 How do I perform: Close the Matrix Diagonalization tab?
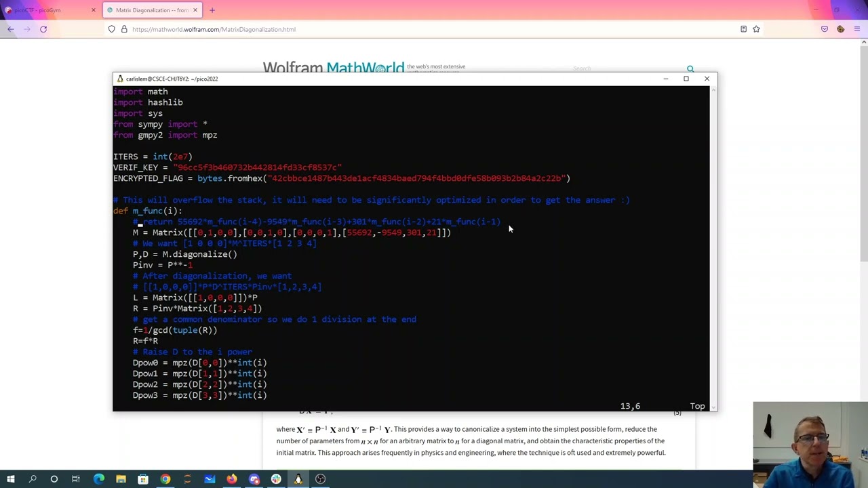[x=195, y=10]
